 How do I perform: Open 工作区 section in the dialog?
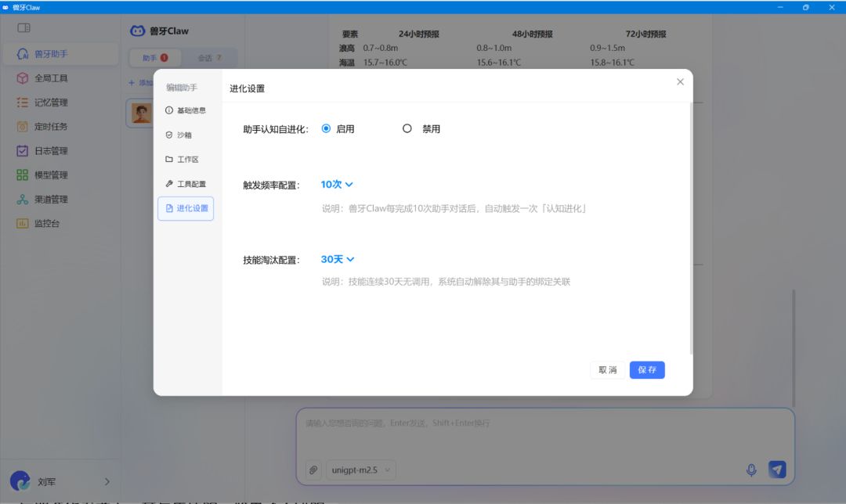(x=186, y=159)
